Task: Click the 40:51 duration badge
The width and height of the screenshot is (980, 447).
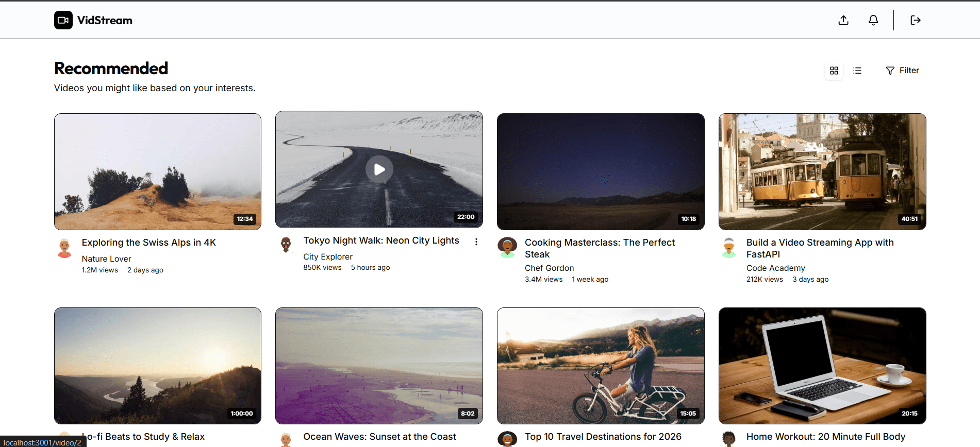Action: click(x=909, y=219)
